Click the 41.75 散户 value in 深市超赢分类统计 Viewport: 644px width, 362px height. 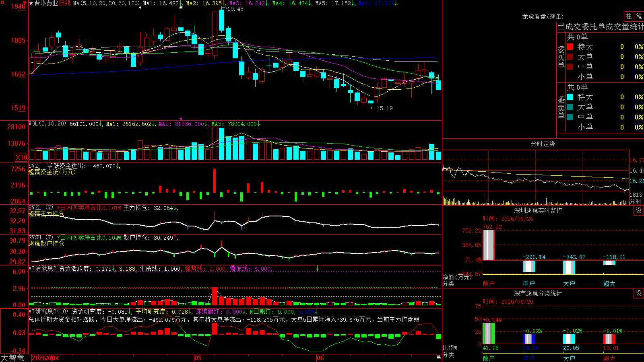491,348
